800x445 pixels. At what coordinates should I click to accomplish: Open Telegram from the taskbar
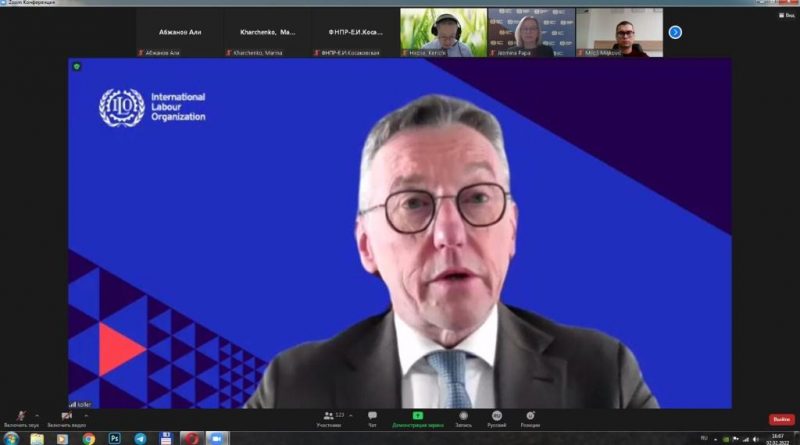[x=140, y=438]
